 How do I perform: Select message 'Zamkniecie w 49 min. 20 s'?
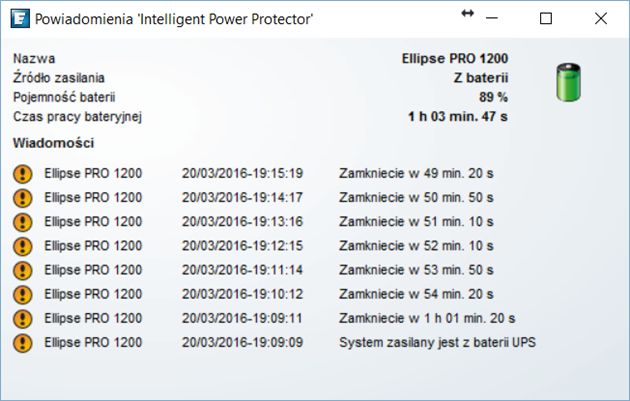[x=416, y=174]
